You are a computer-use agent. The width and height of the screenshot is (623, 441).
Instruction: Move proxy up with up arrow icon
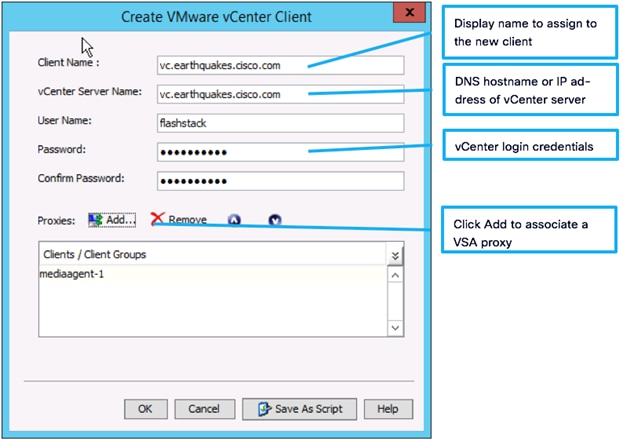[x=234, y=220]
